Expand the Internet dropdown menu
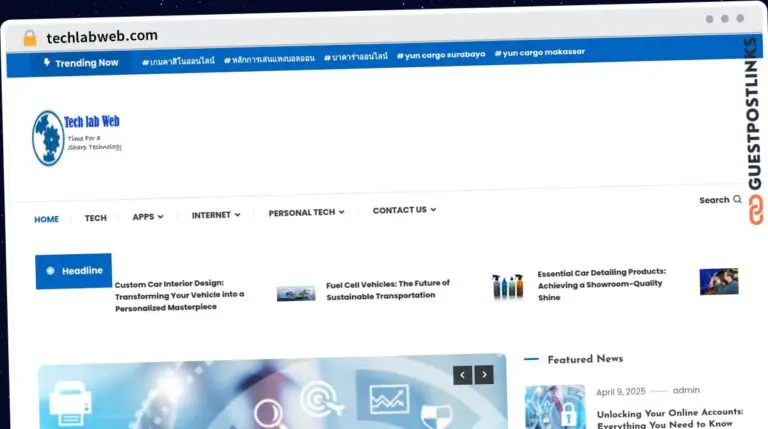The width and height of the screenshot is (768, 429). click(x=216, y=215)
